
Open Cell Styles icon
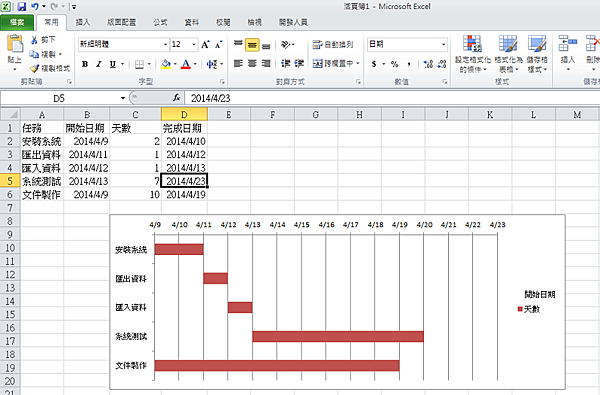537,44
